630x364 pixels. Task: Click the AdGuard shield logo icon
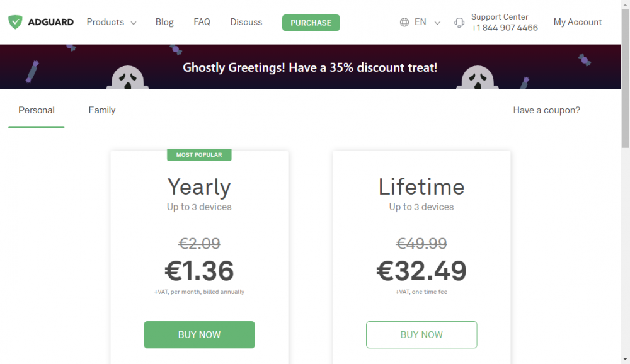pyautogui.click(x=15, y=22)
